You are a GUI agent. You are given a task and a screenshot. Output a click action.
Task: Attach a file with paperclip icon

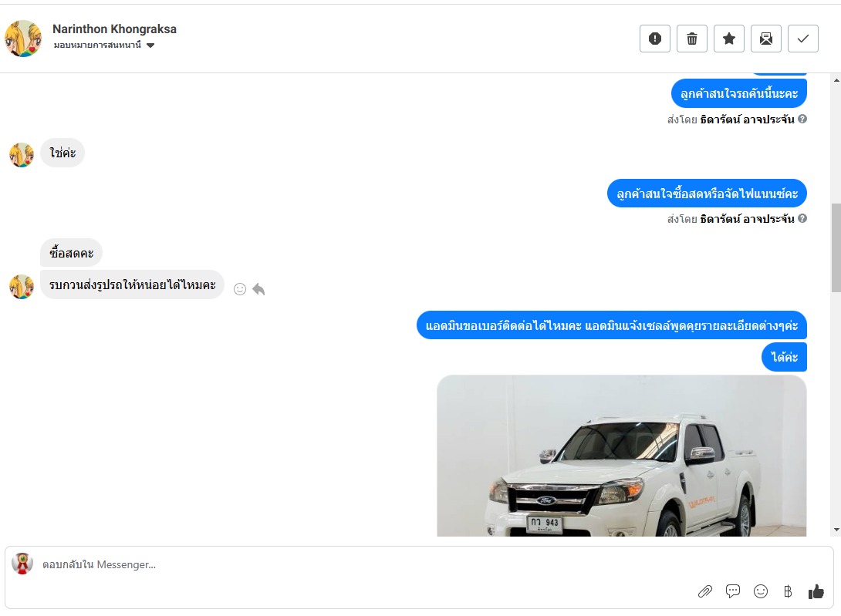coord(704,591)
